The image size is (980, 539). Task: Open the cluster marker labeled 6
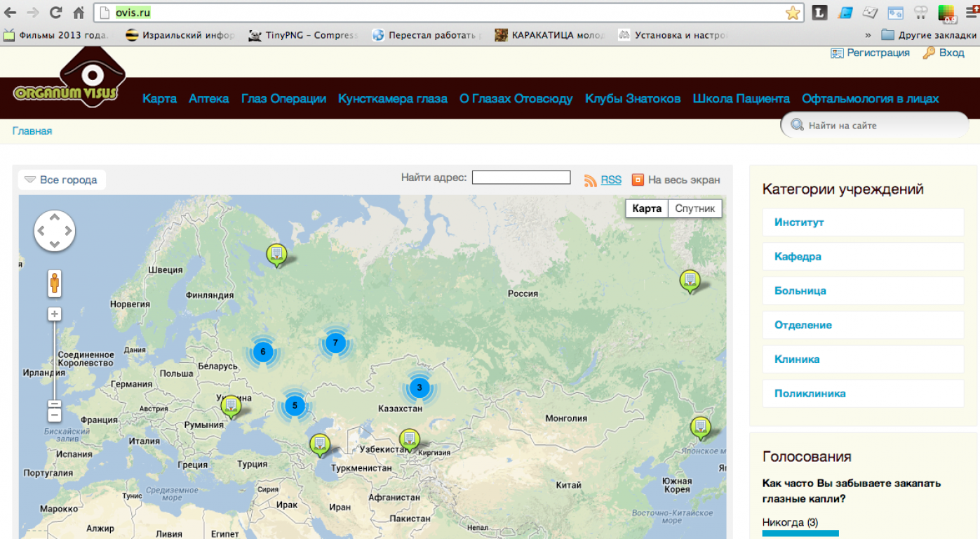coord(263,352)
